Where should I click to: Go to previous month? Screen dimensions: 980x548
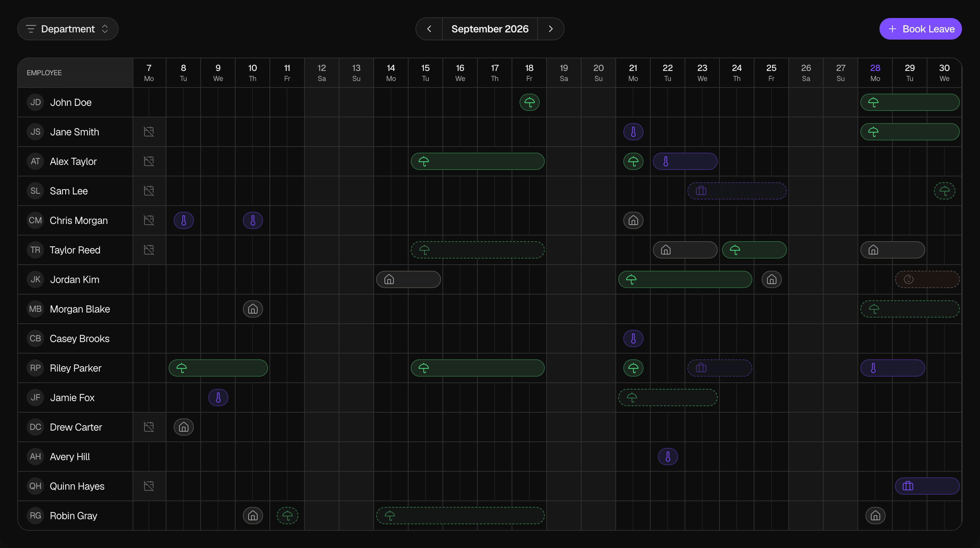429,29
